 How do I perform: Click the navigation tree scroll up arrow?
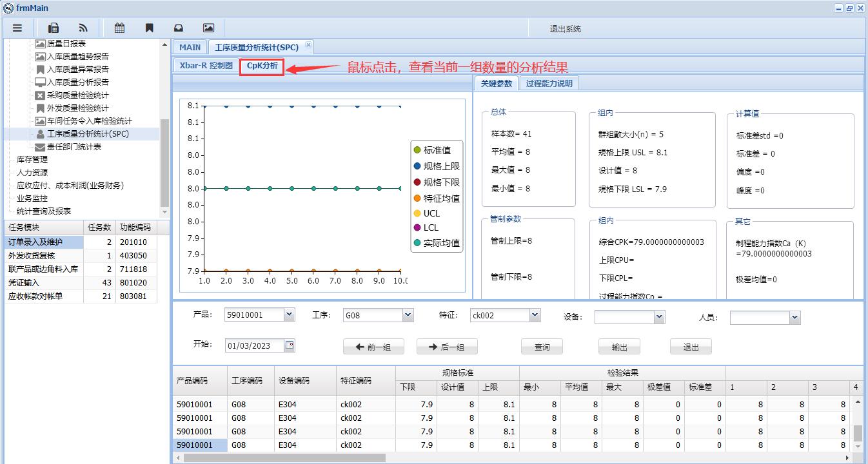point(164,43)
